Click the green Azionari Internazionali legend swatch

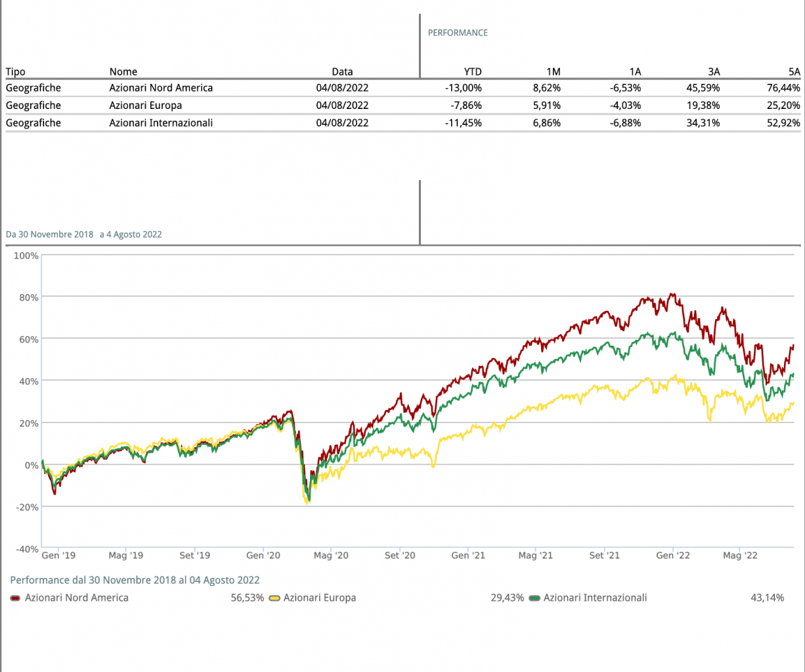tap(534, 598)
